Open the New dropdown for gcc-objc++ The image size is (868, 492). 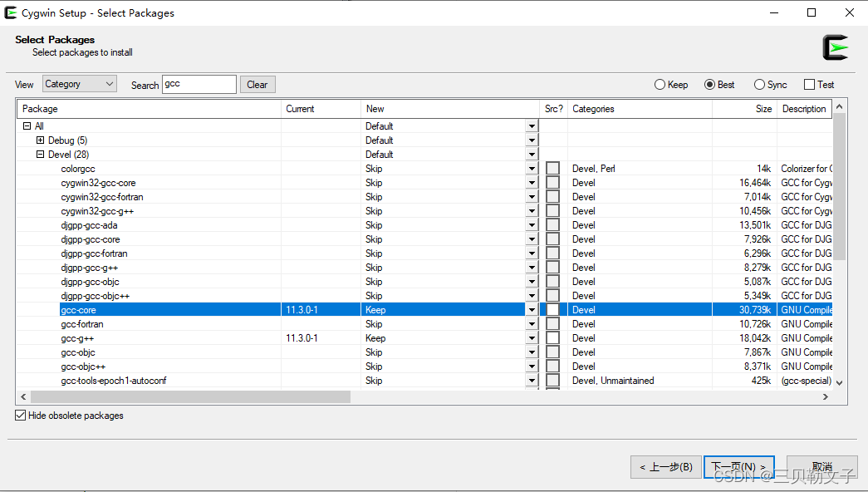532,367
